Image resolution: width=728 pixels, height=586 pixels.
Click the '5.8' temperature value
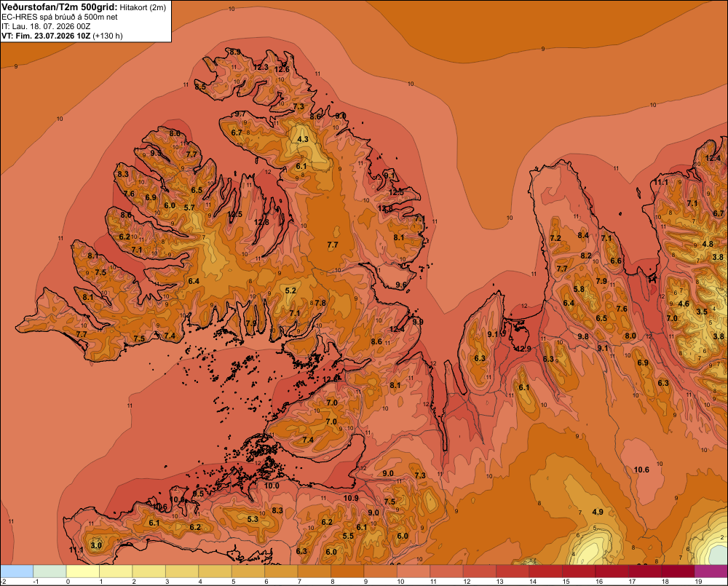pos(579,289)
